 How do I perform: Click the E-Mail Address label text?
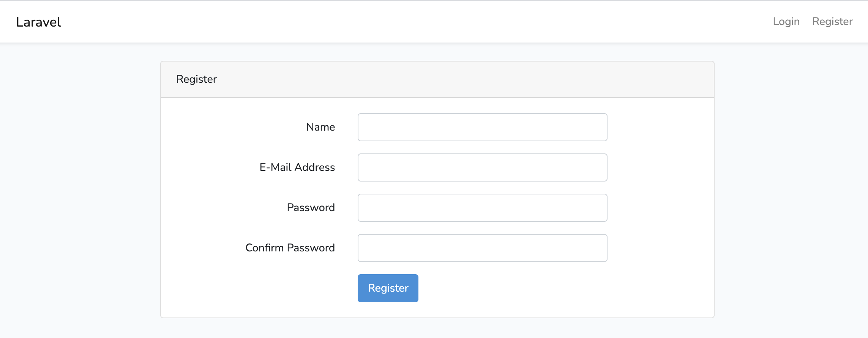297,167
